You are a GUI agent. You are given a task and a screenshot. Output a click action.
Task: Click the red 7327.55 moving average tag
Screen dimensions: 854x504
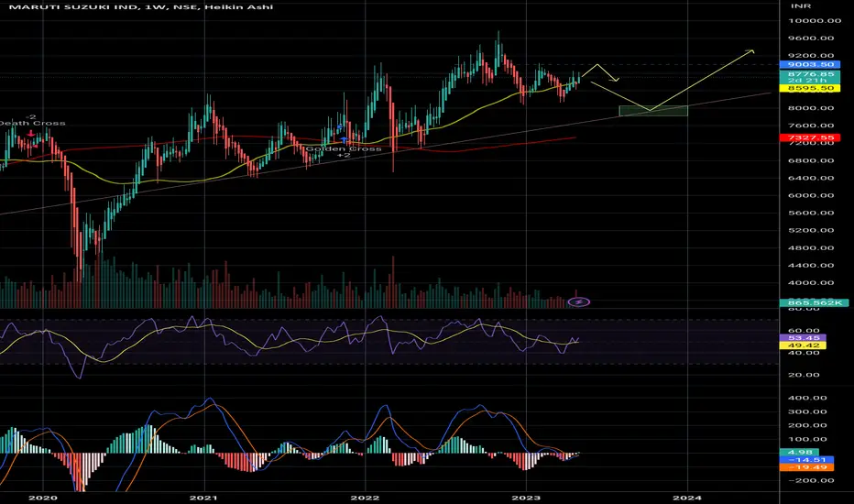[x=810, y=137]
